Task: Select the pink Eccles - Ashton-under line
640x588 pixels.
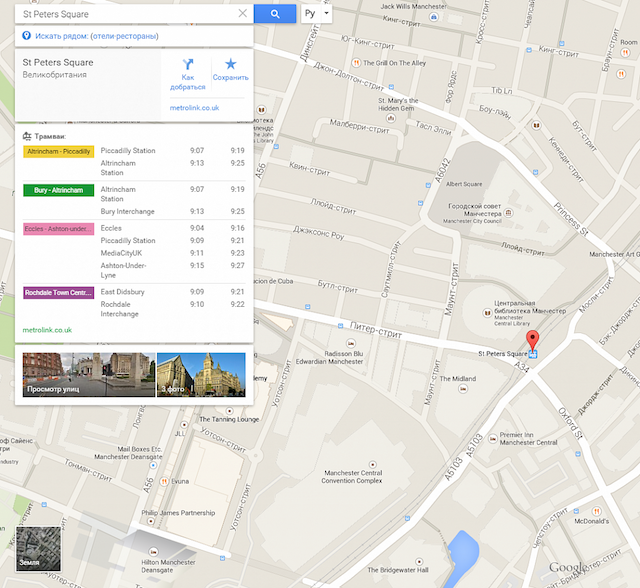Action: click(x=58, y=229)
